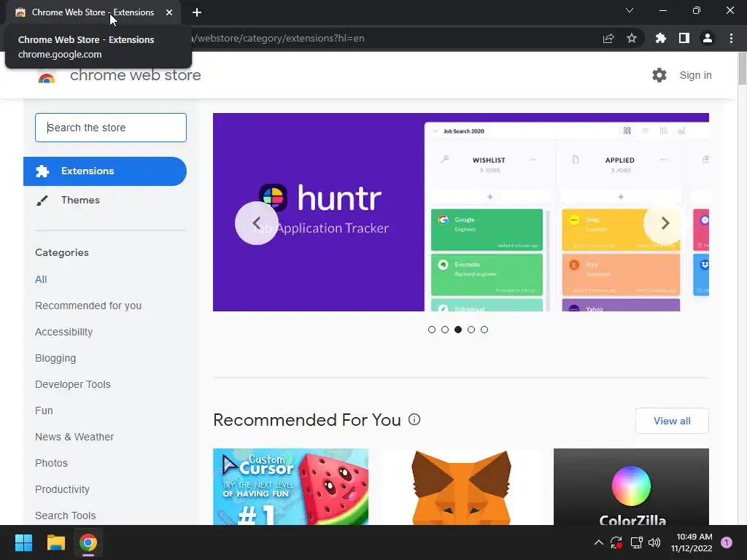Open the News & Weather category
Viewport: 747px width, 560px height.
[74, 437]
